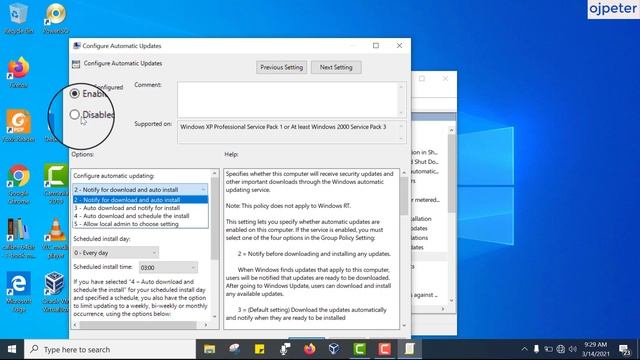The height and width of the screenshot is (360, 640).
Task: Open the green Camtasia taskbar icon
Action: coord(360,349)
